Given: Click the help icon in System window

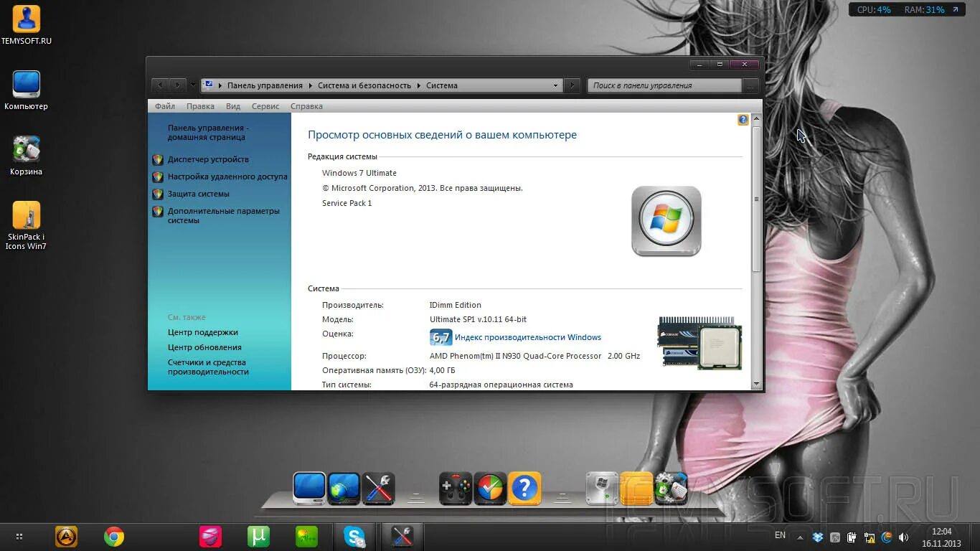Looking at the screenshot, I should coord(743,120).
